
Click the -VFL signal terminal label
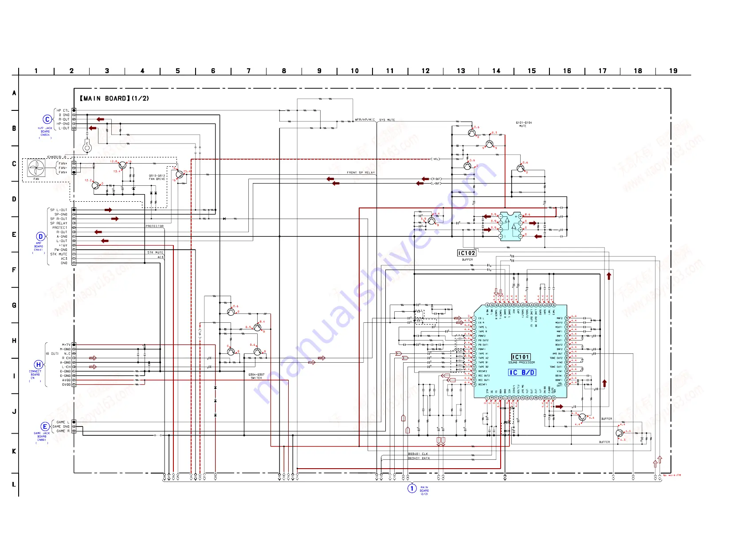436,159
